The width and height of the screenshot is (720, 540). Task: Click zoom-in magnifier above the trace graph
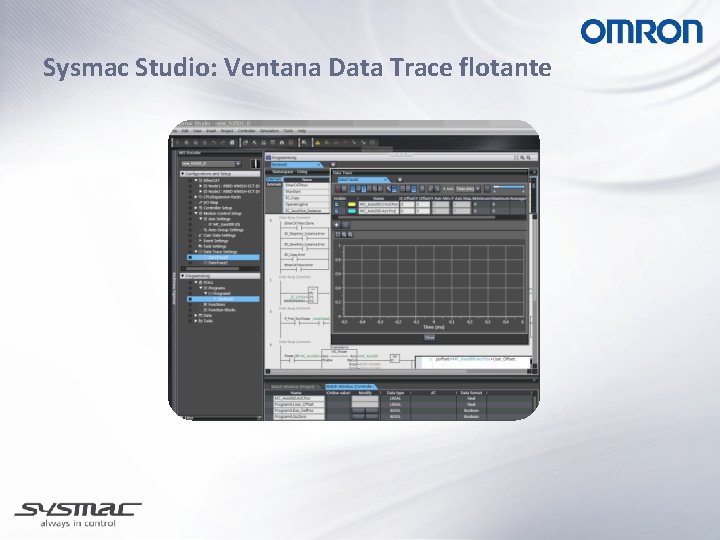(x=344, y=235)
